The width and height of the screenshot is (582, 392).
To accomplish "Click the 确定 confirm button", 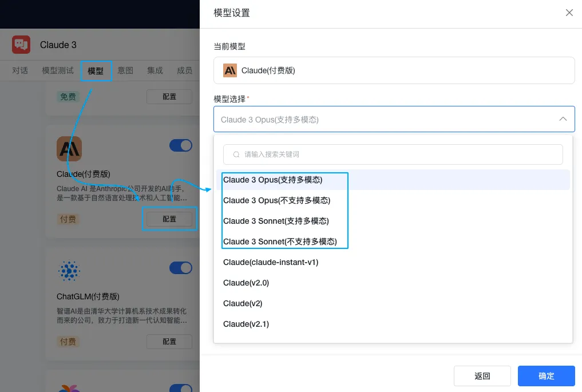I will [x=547, y=376].
